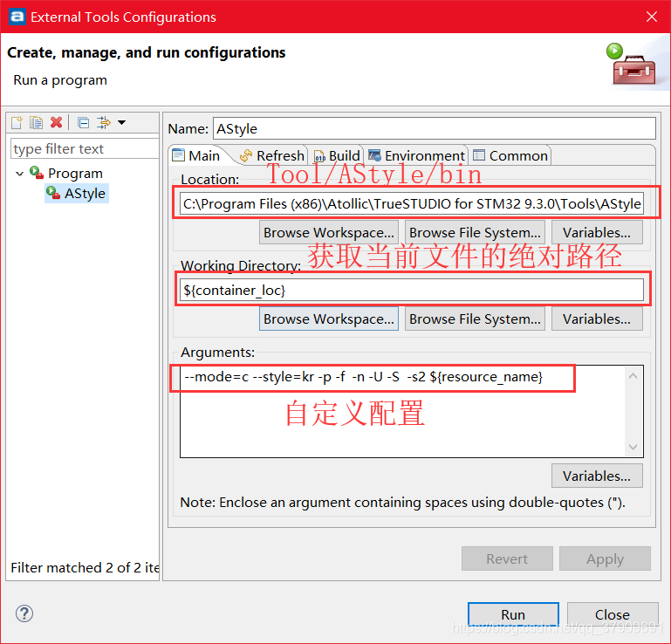Click the Working Directory input field
Screen dimensions: 671x644
(412, 290)
